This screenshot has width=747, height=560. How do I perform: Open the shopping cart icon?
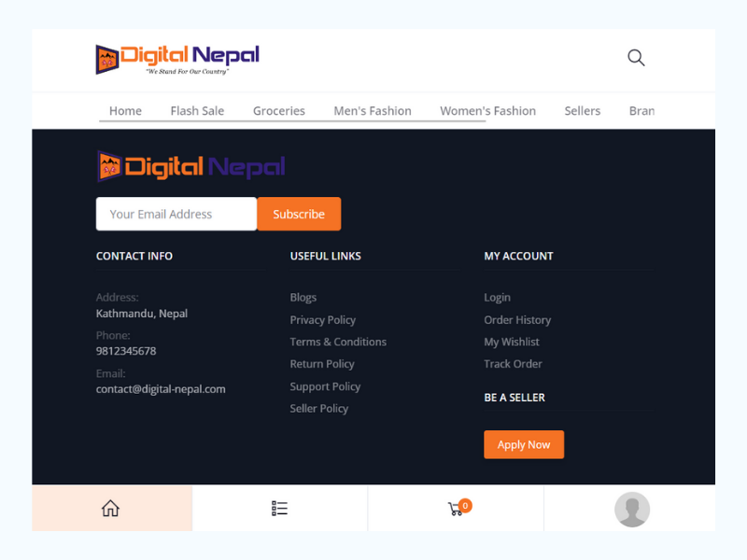pyautogui.click(x=459, y=508)
